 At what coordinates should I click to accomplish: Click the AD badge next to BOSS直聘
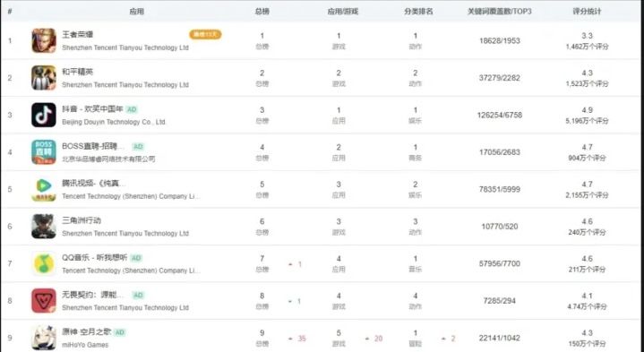pyautogui.click(x=138, y=147)
